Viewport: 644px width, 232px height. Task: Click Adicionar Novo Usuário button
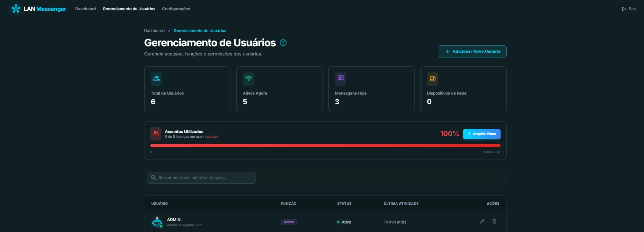coord(472,51)
